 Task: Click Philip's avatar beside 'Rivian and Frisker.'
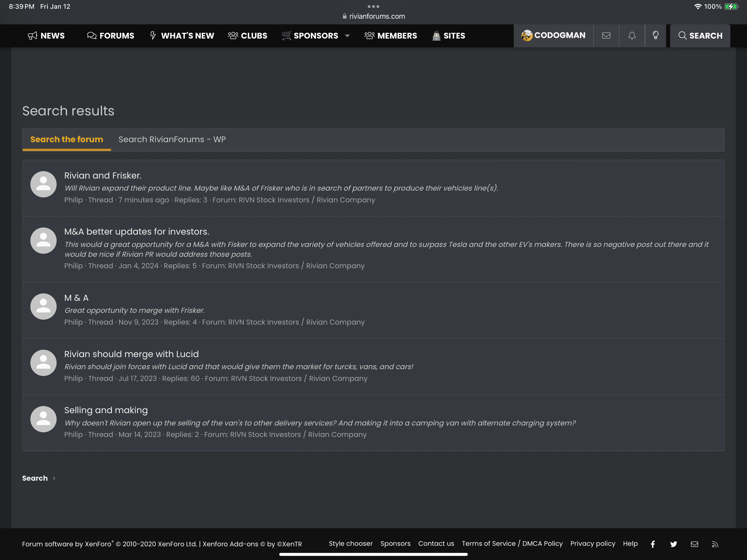[x=43, y=184]
